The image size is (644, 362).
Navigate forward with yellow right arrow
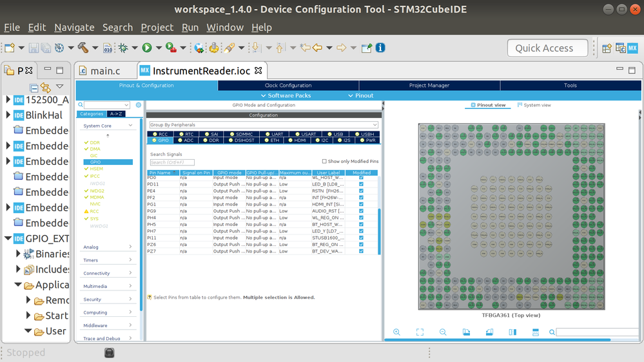point(341,48)
